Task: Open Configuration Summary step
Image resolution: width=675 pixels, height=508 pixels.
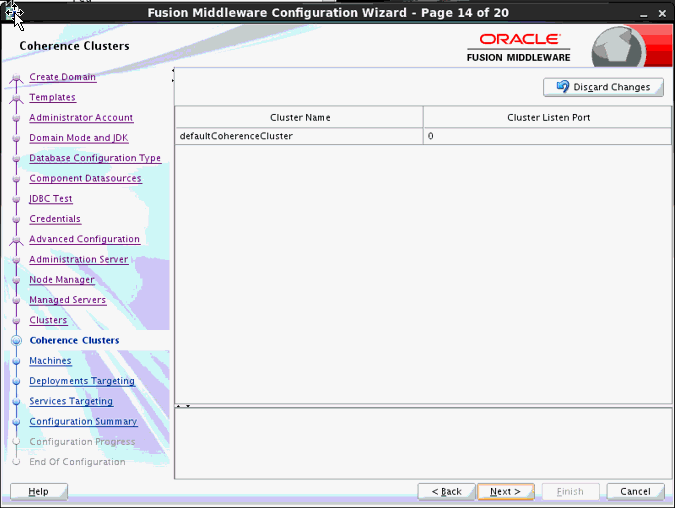Action: coord(83,421)
